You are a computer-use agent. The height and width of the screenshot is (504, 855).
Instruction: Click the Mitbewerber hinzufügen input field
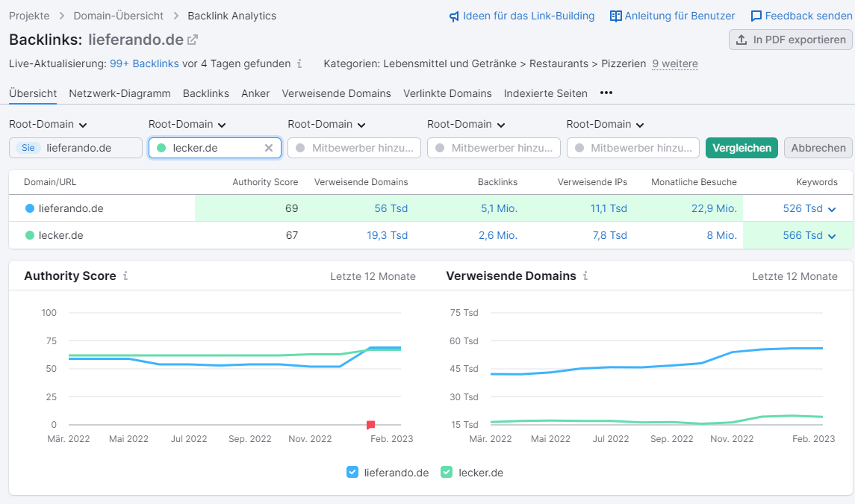pos(354,148)
